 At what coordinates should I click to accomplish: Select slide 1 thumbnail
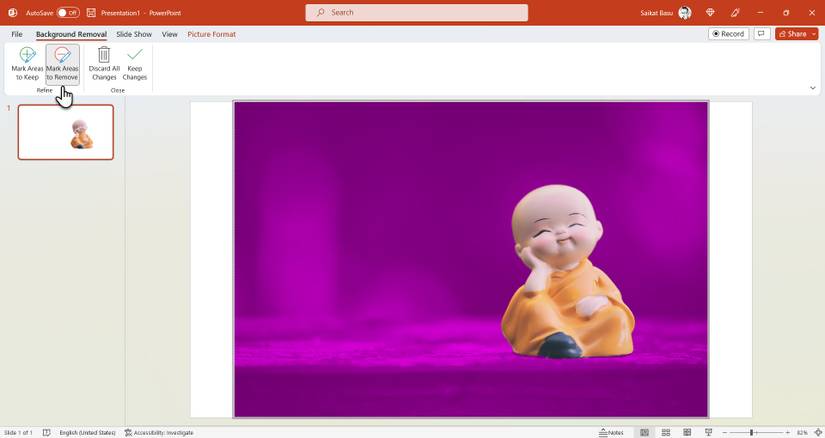[66, 132]
